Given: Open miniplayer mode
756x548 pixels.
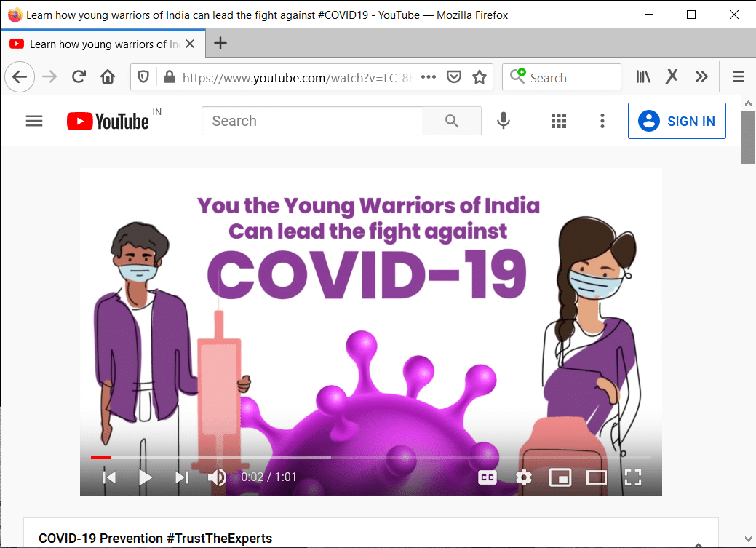Looking at the screenshot, I should (x=560, y=477).
